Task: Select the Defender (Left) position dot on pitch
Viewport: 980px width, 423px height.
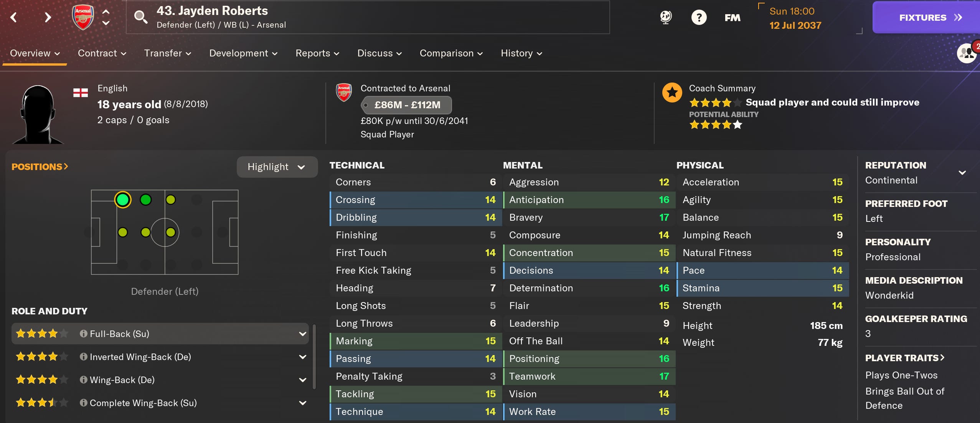Action: [123, 200]
